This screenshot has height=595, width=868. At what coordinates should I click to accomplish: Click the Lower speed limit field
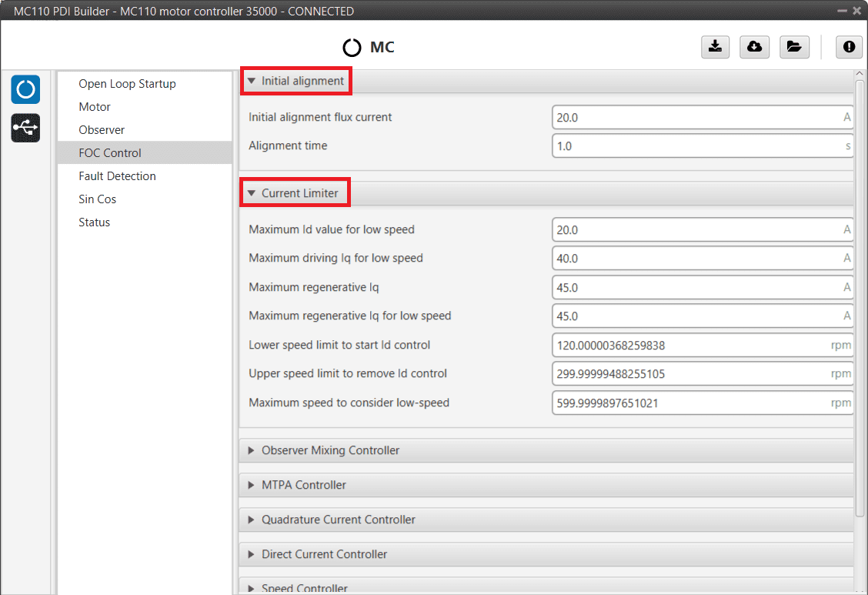coord(702,346)
